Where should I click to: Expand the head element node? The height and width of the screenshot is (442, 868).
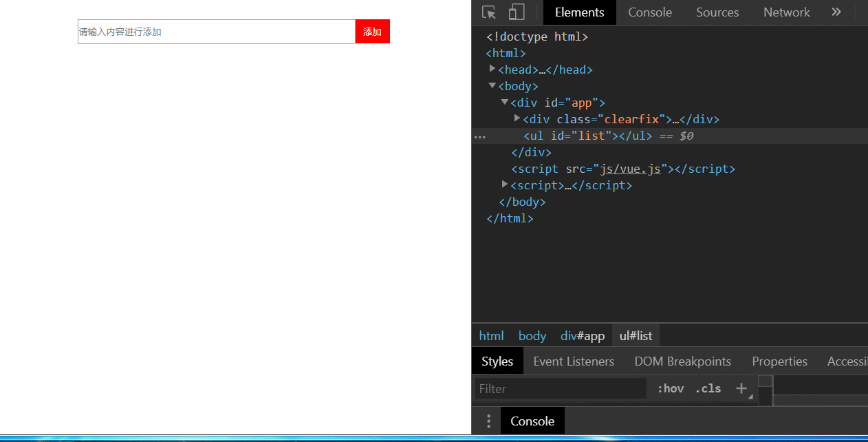(x=492, y=69)
